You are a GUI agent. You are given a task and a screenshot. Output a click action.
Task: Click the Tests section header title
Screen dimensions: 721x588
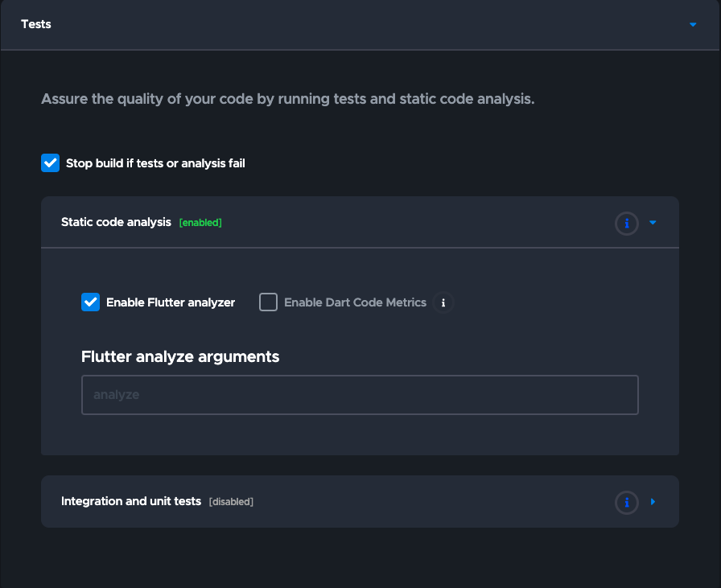click(x=36, y=24)
